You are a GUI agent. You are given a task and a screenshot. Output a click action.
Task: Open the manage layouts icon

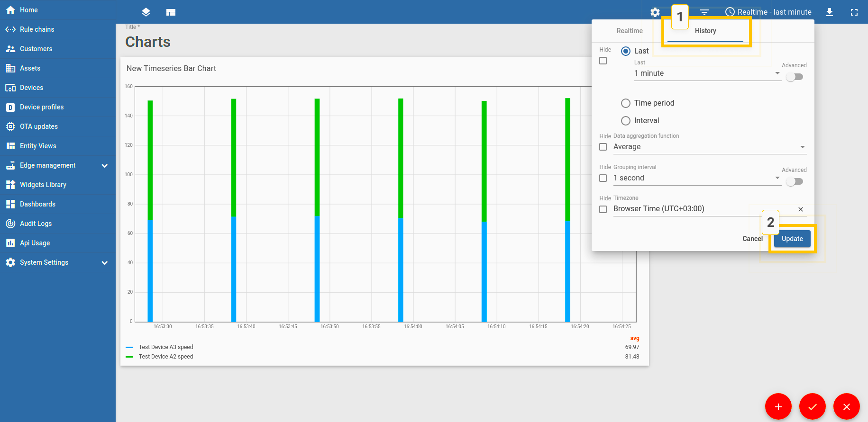tap(171, 12)
